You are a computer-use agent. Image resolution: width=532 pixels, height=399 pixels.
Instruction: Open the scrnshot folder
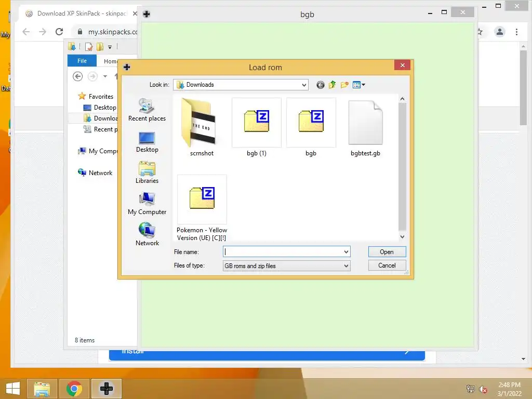[x=202, y=127]
